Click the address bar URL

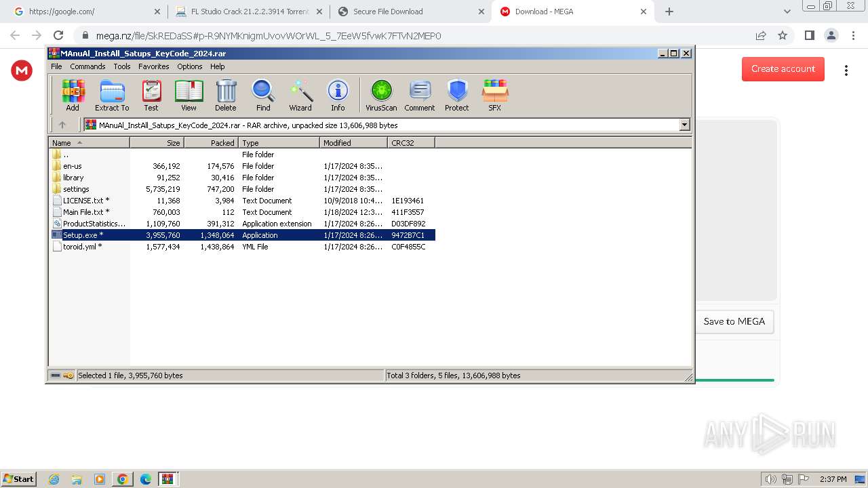(x=269, y=36)
